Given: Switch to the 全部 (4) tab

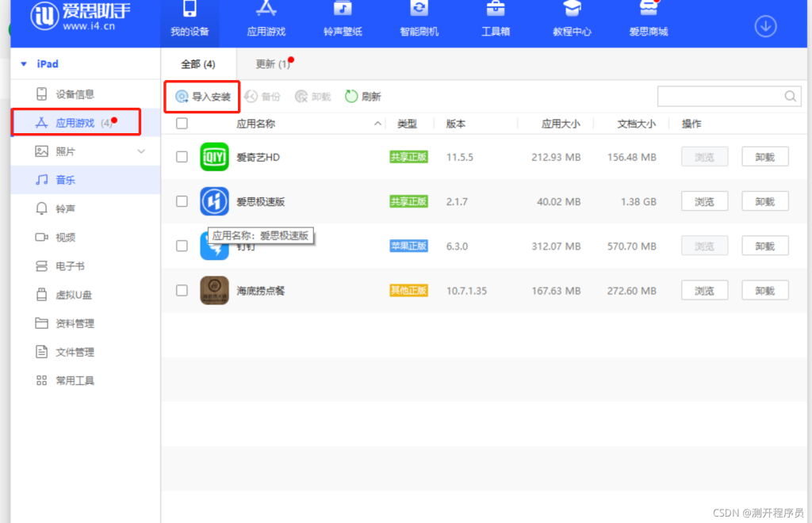Looking at the screenshot, I should 197,64.
